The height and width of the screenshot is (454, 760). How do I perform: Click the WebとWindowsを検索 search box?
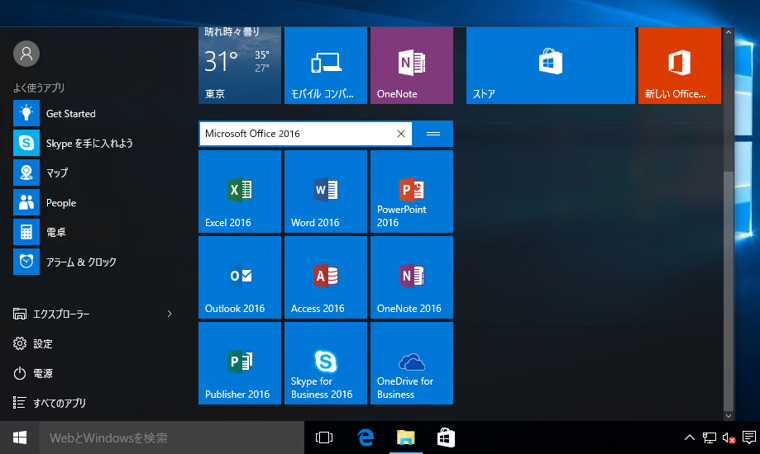click(x=172, y=438)
